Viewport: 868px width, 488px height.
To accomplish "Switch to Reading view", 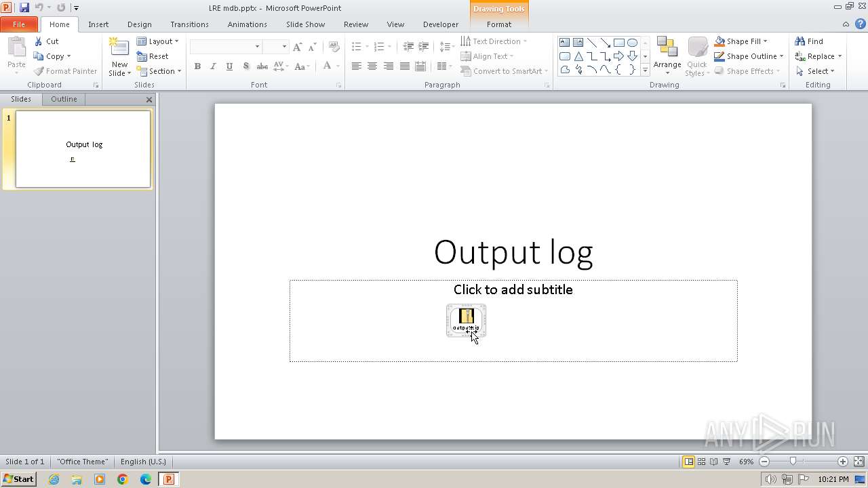I will pyautogui.click(x=713, y=462).
